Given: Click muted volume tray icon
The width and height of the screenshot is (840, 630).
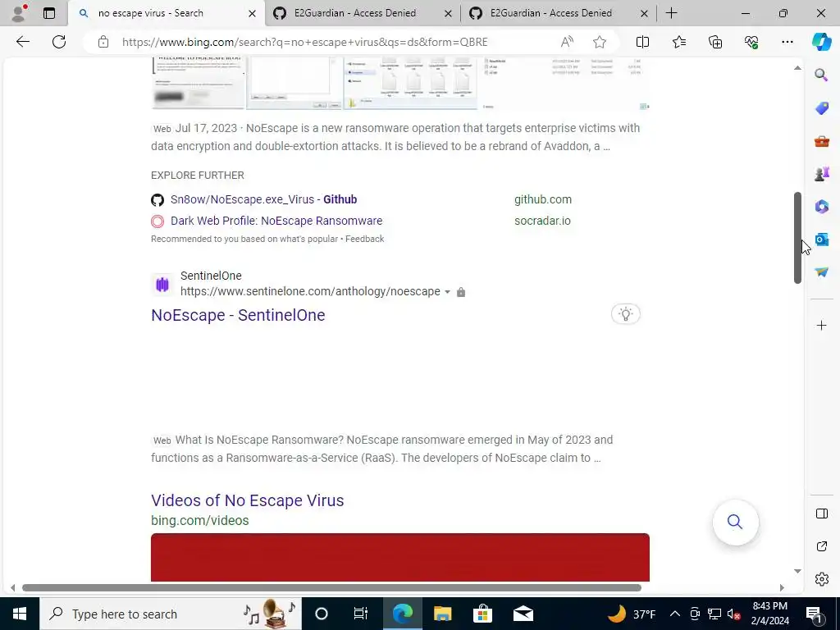Looking at the screenshot, I should pyautogui.click(x=733, y=614).
